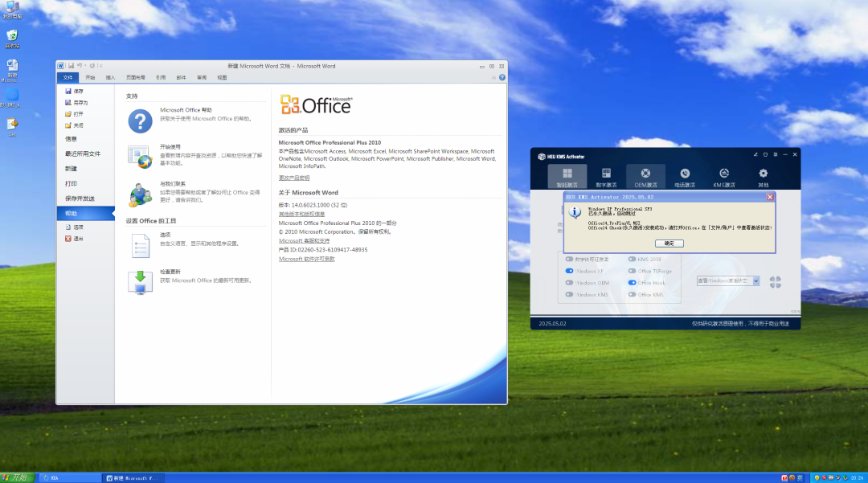
Task: Click the Microsoft Office Help question mark icon
Action: coord(140,121)
